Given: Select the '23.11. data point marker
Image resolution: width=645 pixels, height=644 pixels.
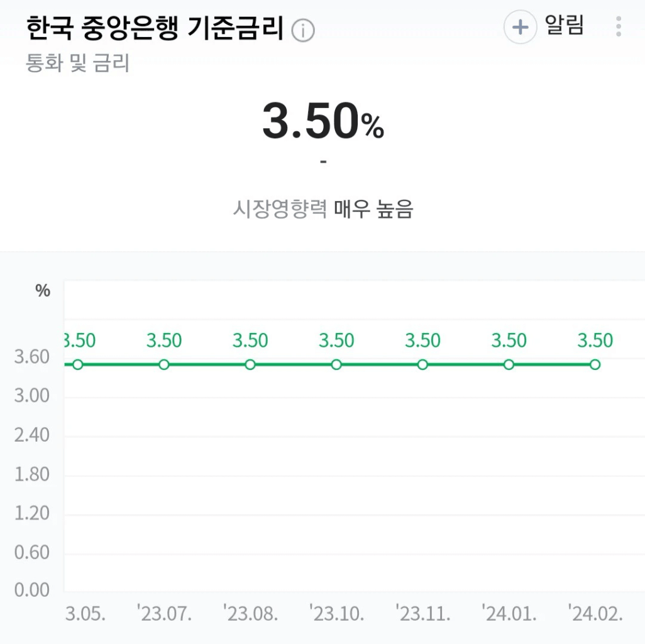Looking at the screenshot, I should [x=422, y=364].
